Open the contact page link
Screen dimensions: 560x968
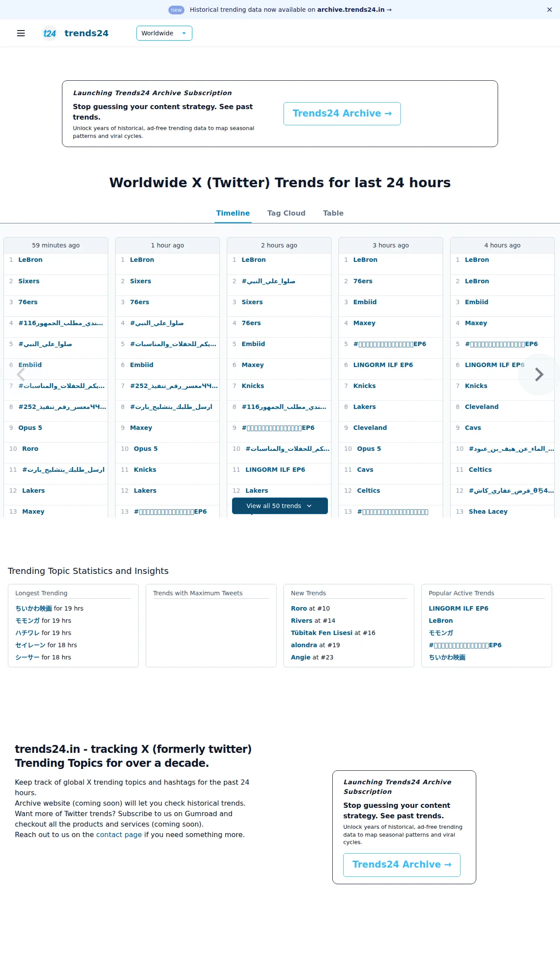pos(119,834)
